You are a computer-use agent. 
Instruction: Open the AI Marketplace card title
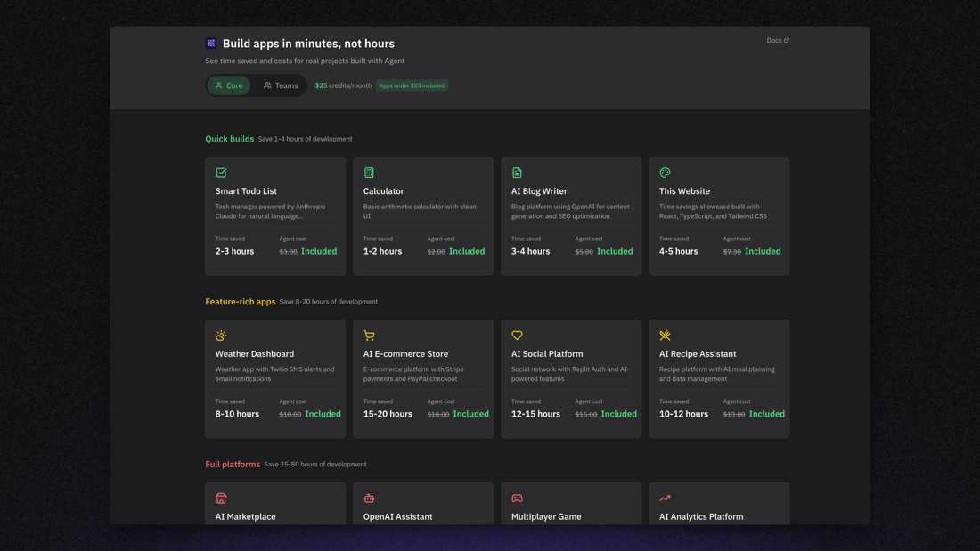pyautogui.click(x=245, y=516)
